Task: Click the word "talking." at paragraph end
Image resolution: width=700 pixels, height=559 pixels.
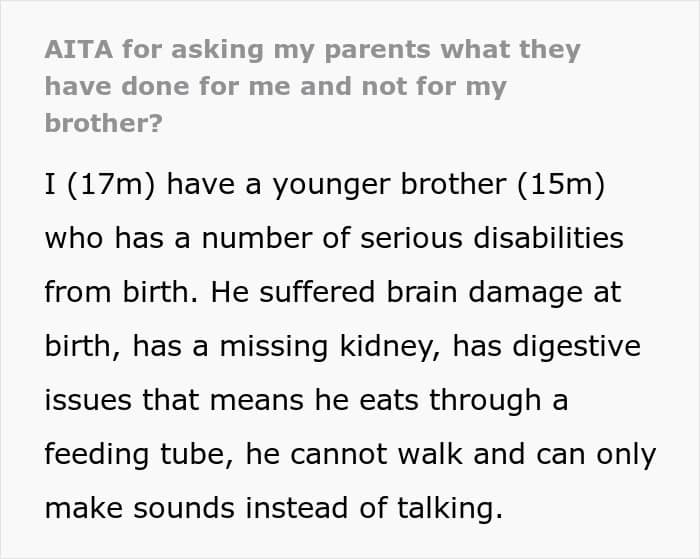Action: [450, 509]
